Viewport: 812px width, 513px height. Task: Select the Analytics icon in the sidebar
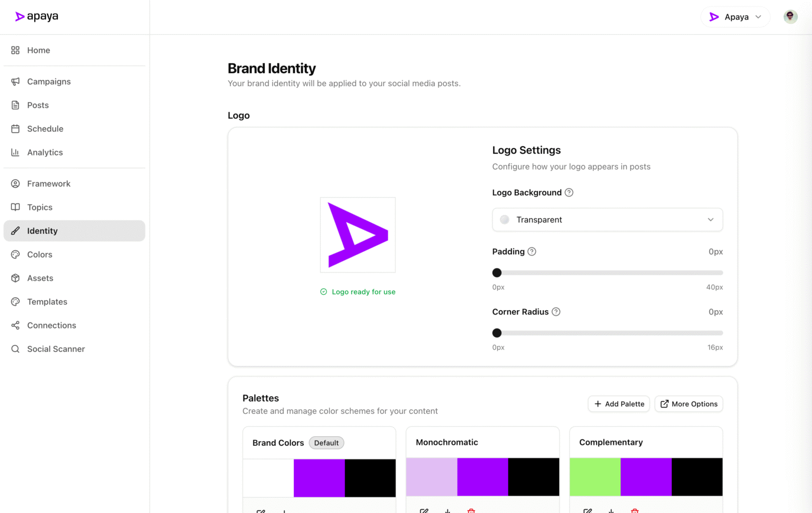click(16, 152)
